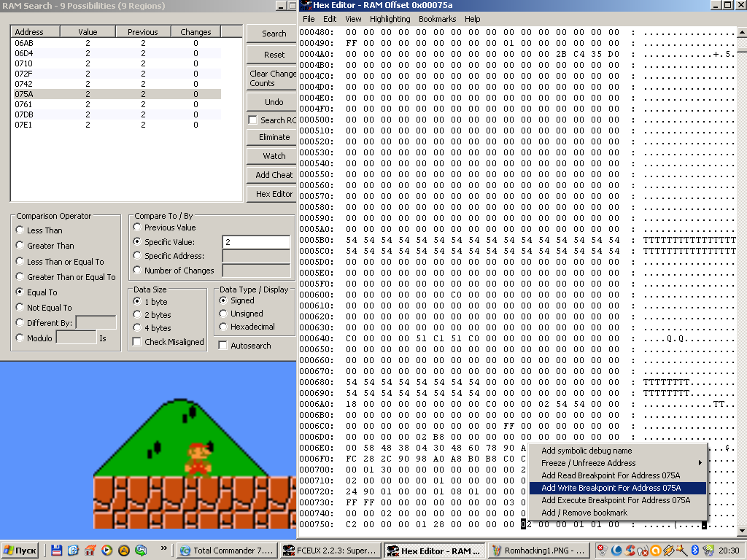Viewport: 747px width, 560px height.
Task: Select address row 06AB in results list
Action: click(x=116, y=43)
